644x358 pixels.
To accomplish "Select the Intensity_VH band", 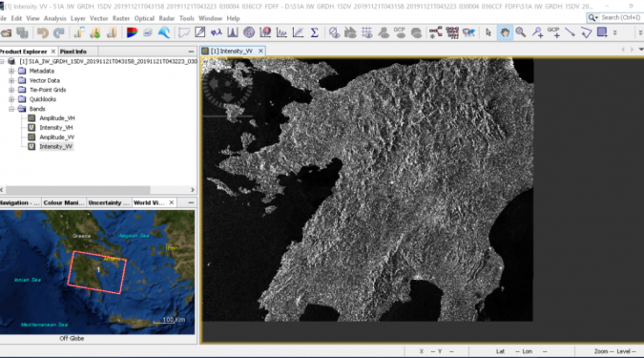I will click(x=56, y=127).
